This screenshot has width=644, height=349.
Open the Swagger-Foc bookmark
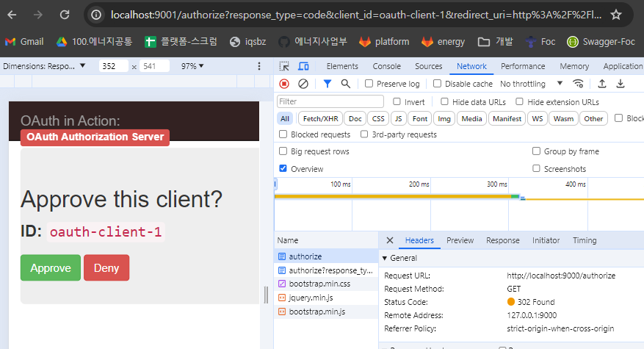point(601,42)
